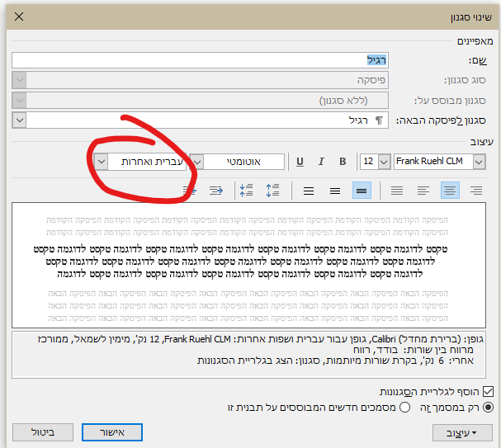The height and width of the screenshot is (448, 501).
Task: Open the Frank Ruehl CLM font dropdown
Action: coord(479,162)
